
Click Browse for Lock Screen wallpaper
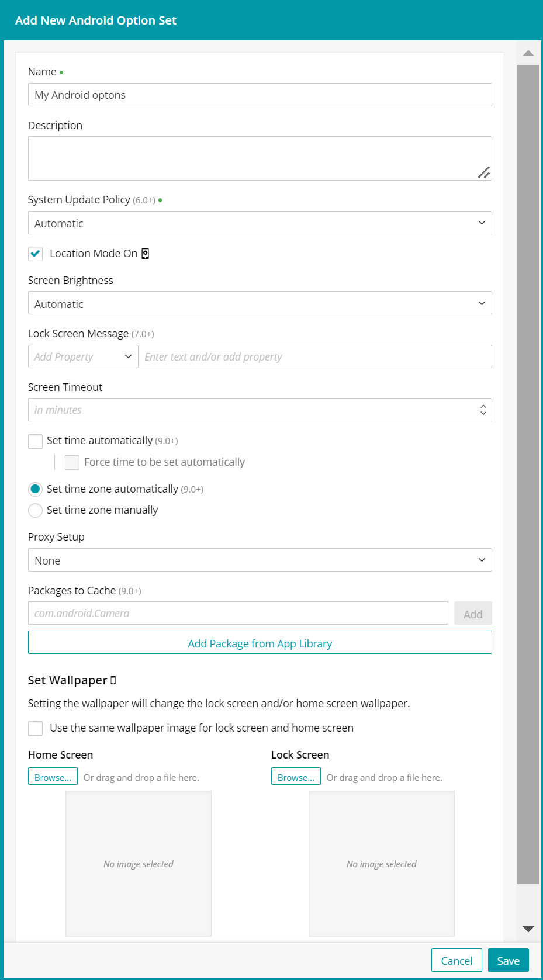(x=296, y=777)
